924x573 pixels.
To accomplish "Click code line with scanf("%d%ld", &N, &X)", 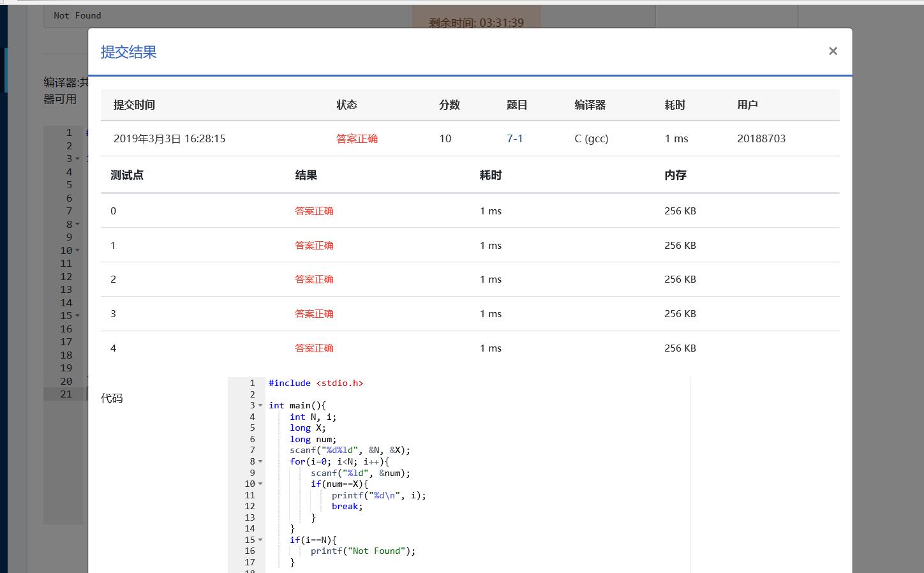I will coord(350,450).
